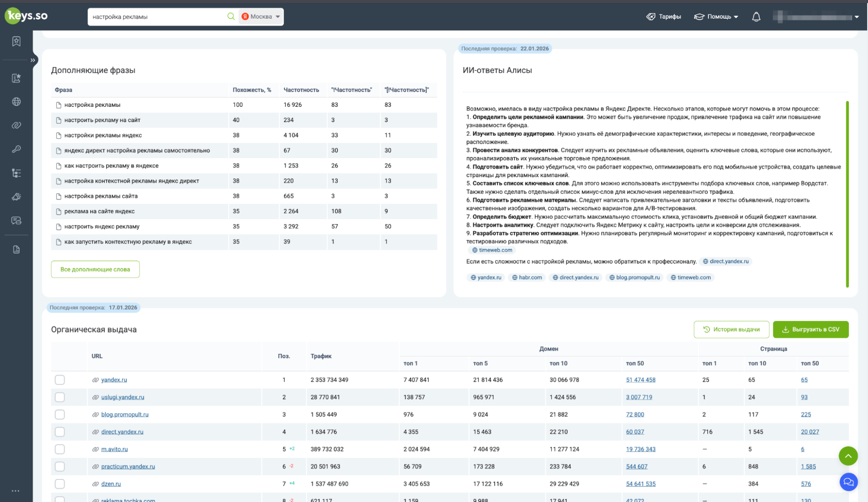Check the yandex.ru row checkbox
The height and width of the screenshot is (502, 868).
click(x=60, y=380)
